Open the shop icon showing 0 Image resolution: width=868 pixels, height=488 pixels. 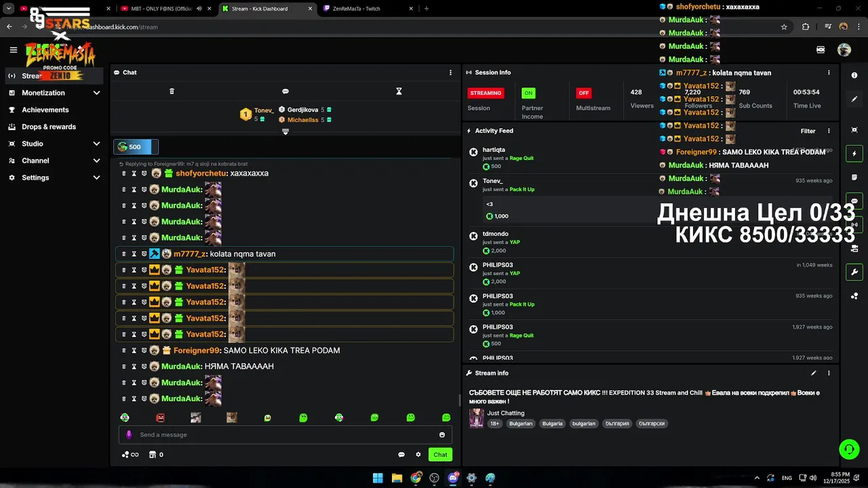pyautogui.click(x=156, y=455)
